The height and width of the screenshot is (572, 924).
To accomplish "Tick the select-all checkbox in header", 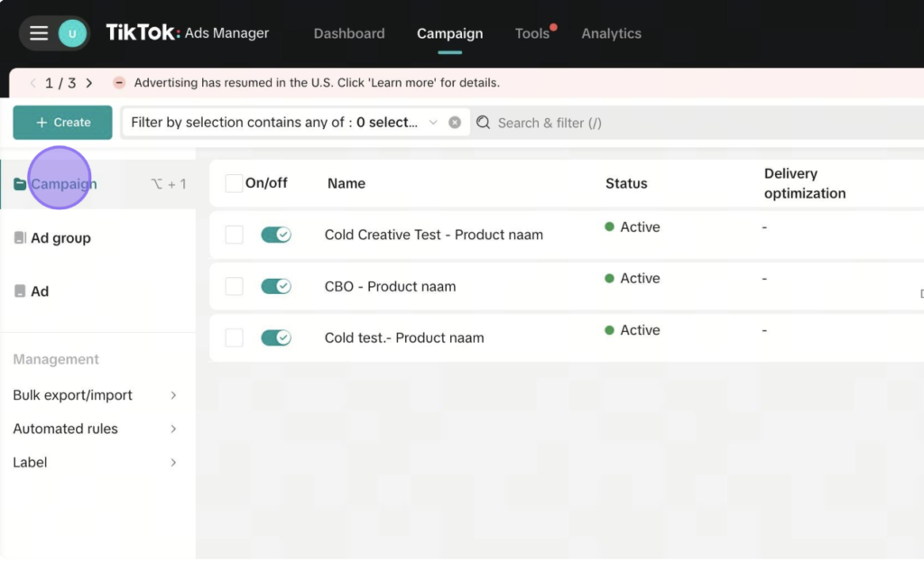I will (234, 183).
